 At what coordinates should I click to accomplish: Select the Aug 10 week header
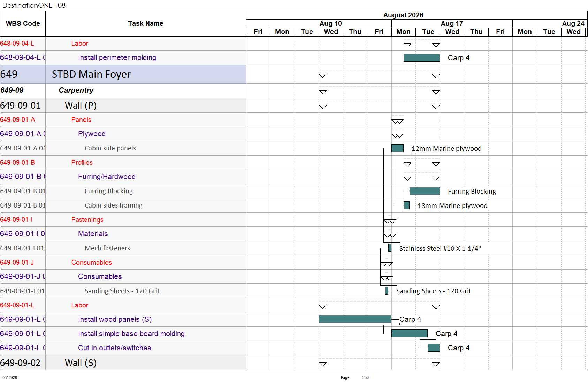tap(331, 23)
